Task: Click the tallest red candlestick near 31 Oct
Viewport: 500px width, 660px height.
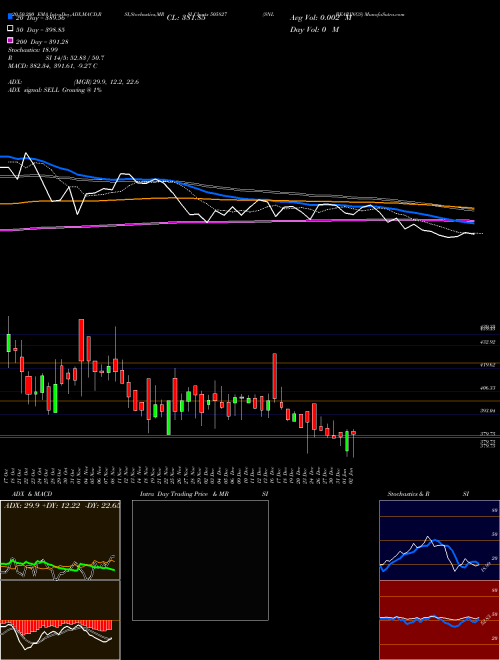Action: point(81,340)
